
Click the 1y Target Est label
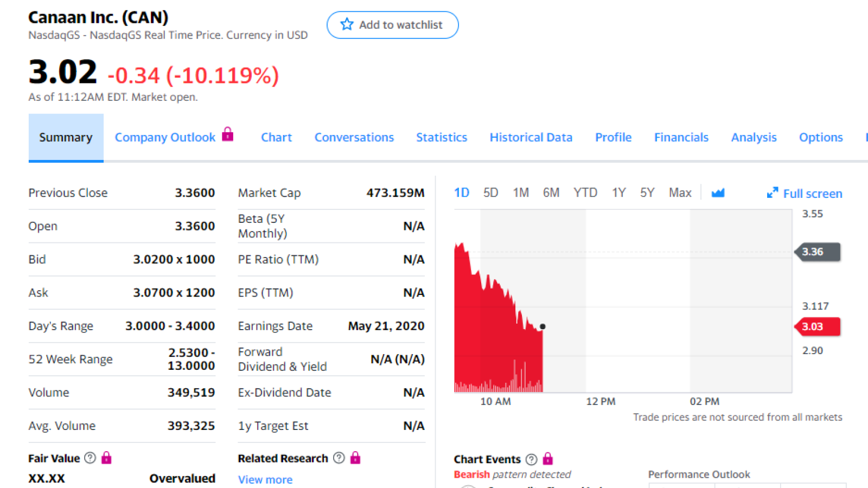tap(273, 426)
